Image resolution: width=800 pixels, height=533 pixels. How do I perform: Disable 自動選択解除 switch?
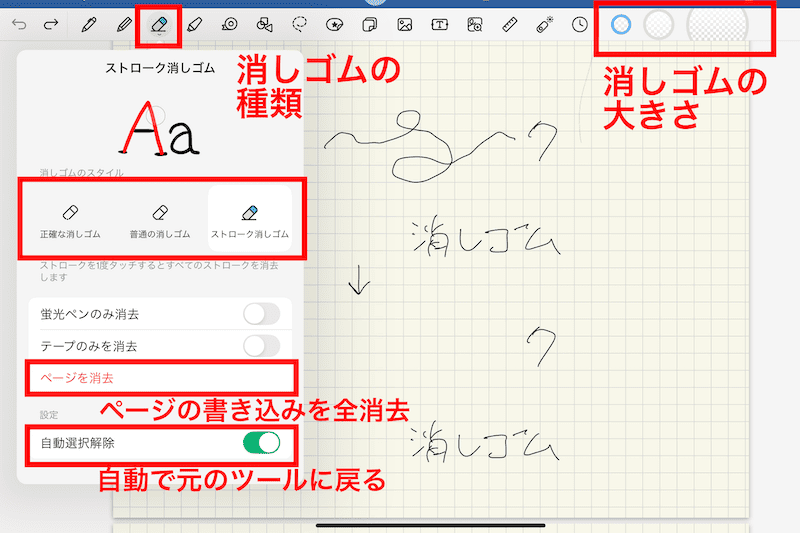[261, 442]
